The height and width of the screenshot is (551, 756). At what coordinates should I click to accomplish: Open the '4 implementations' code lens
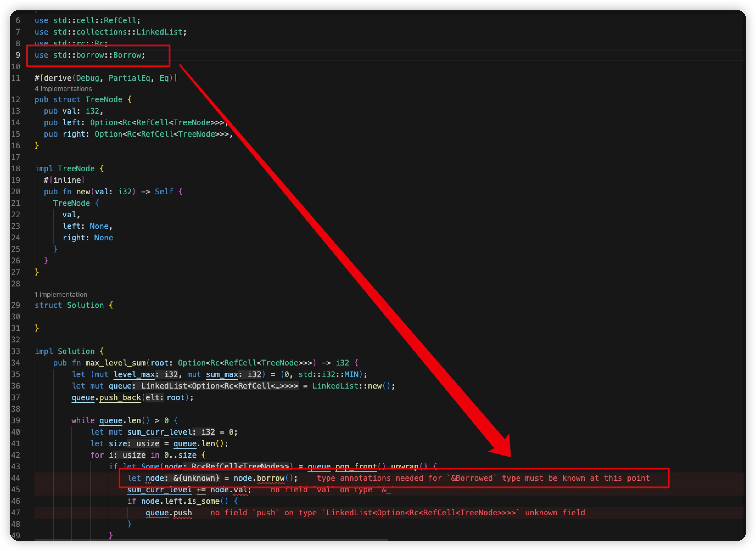pyautogui.click(x=63, y=89)
